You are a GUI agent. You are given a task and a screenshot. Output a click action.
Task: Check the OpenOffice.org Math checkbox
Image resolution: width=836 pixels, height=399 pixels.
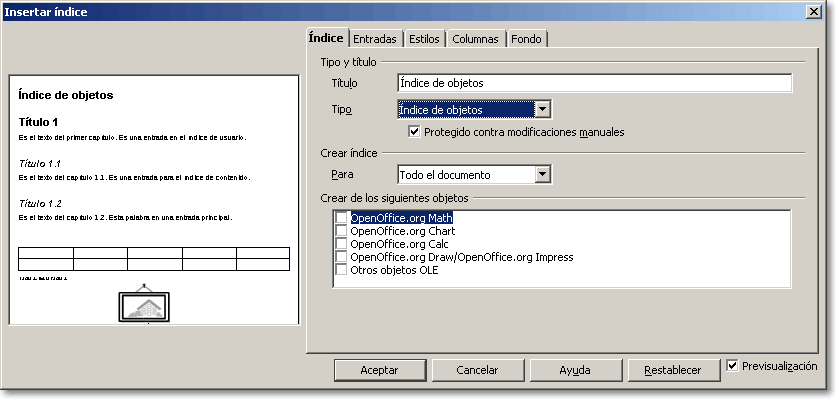(341, 218)
